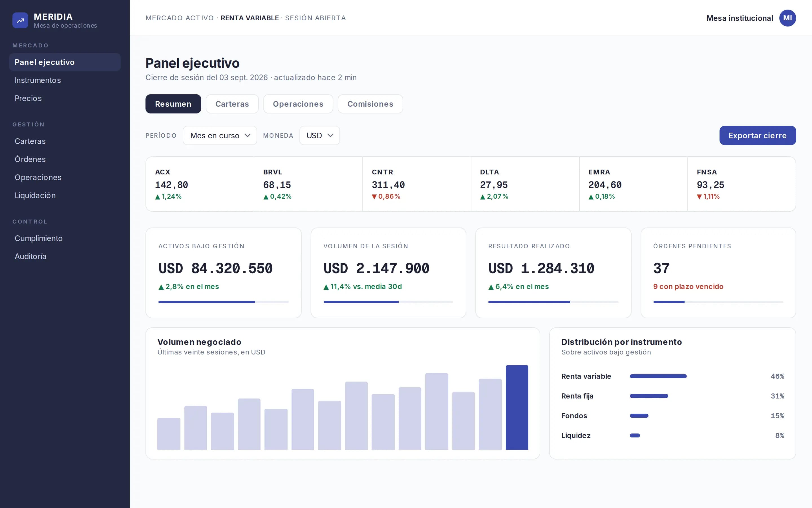This screenshot has height=508, width=812.
Task: Click the MERIDIA trend-arrow logo icon
Action: click(x=20, y=20)
